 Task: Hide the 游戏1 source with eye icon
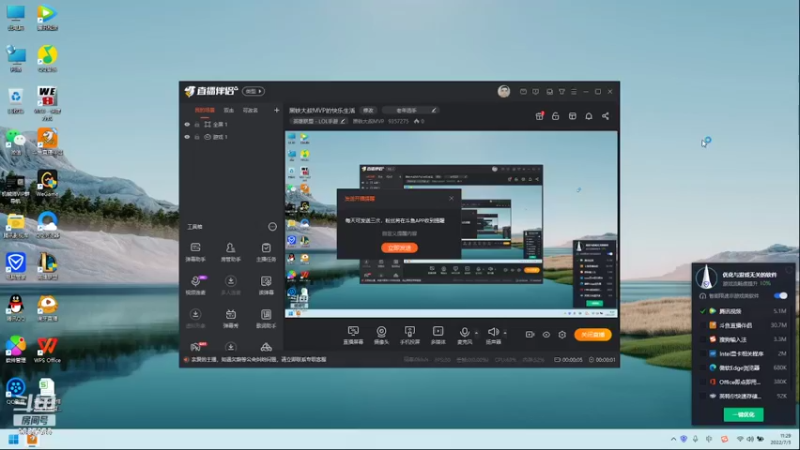[x=187, y=137]
